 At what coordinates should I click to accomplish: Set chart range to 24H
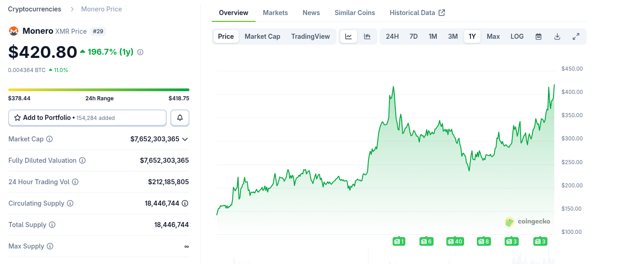coord(392,36)
